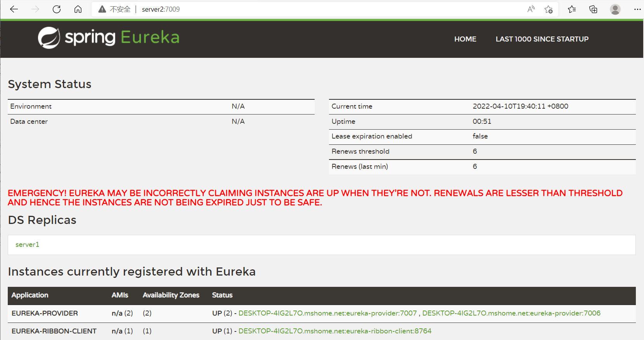Click the Spring leaf logo
The image size is (644, 340).
[x=49, y=38]
